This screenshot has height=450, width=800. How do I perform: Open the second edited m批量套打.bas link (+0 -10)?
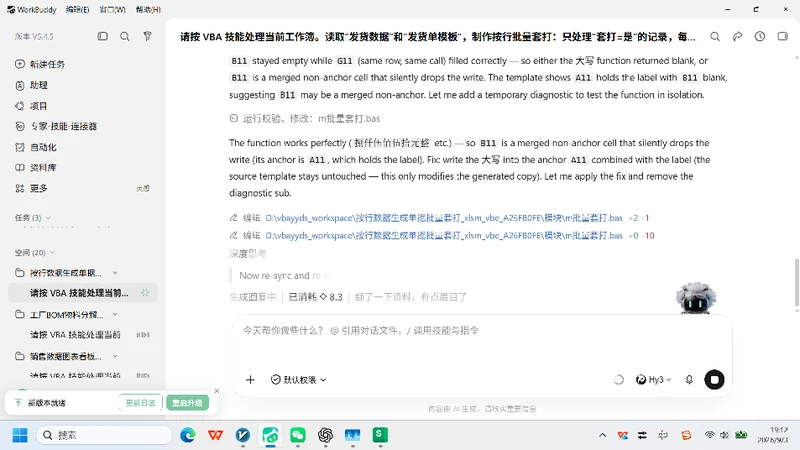click(x=444, y=235)
